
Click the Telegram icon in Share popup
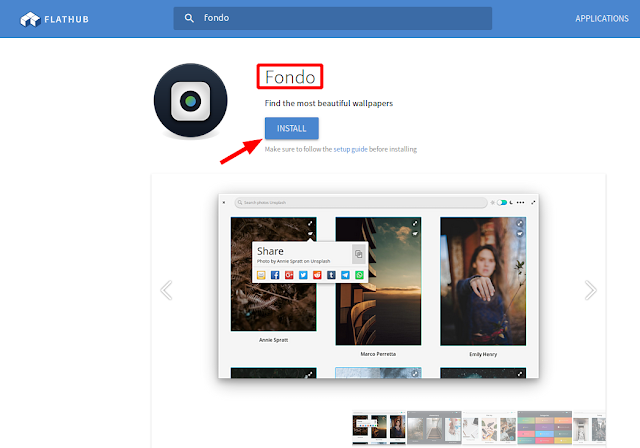[x=345, y=275]
